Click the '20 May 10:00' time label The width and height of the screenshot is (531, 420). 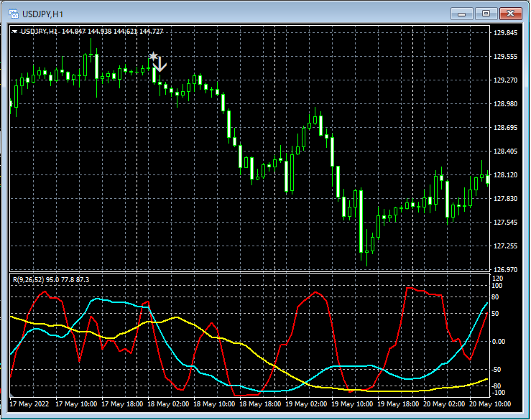tap(490, 404)
